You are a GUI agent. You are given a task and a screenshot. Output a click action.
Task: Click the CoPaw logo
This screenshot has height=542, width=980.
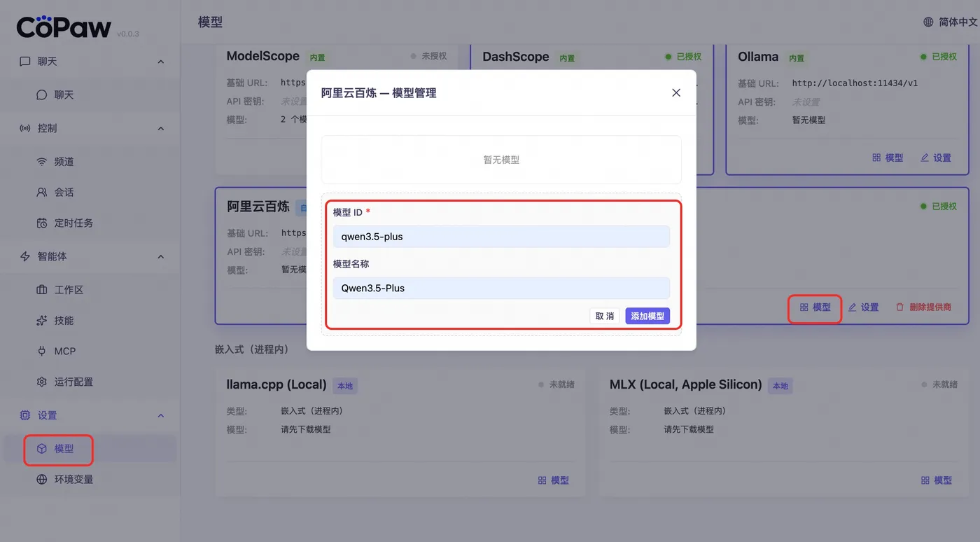pos(64,27)
